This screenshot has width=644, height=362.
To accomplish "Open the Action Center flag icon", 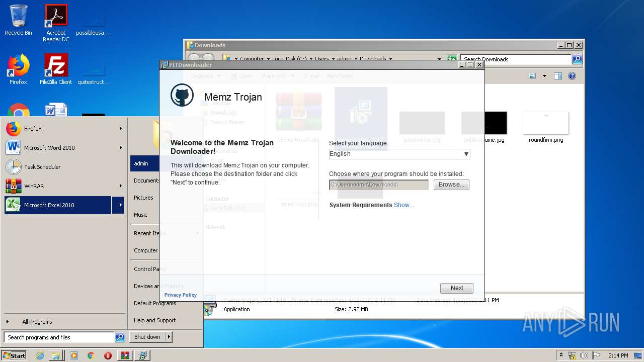I will [596, 355].
